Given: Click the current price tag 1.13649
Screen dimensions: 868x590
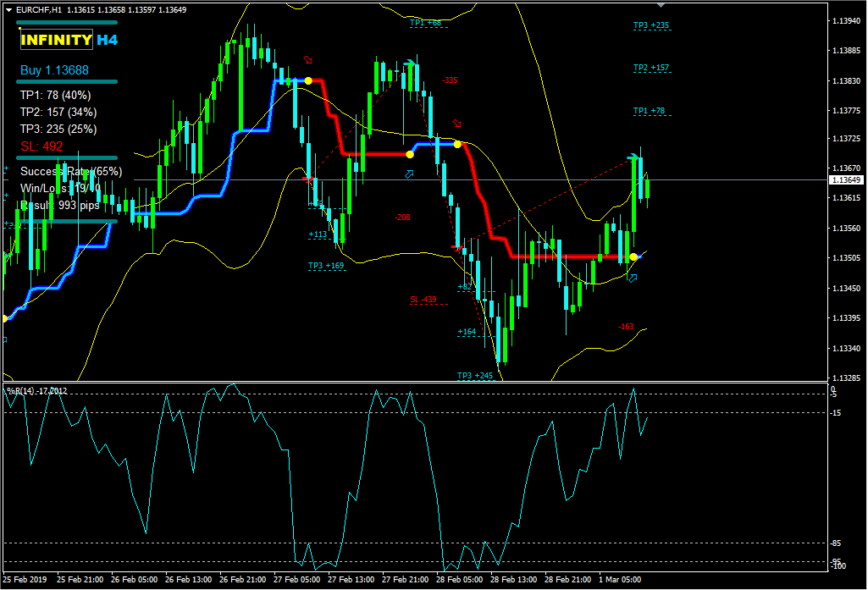Looking at the screenshot, I should [x=846, y=179].
